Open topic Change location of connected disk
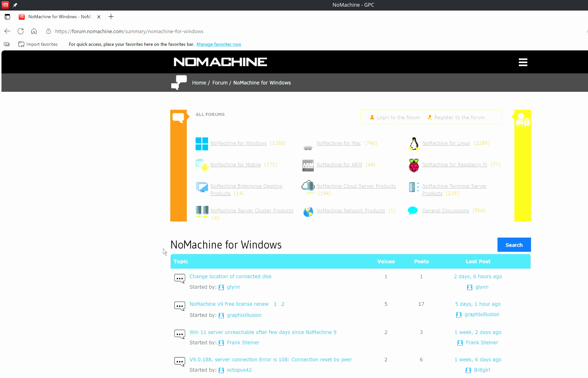The height and width of the screenshot is (378, 588). point(230,276)
